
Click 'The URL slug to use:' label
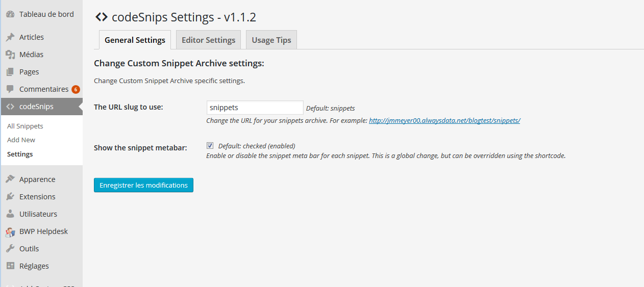pyautogui.click(x=129, y=107)
